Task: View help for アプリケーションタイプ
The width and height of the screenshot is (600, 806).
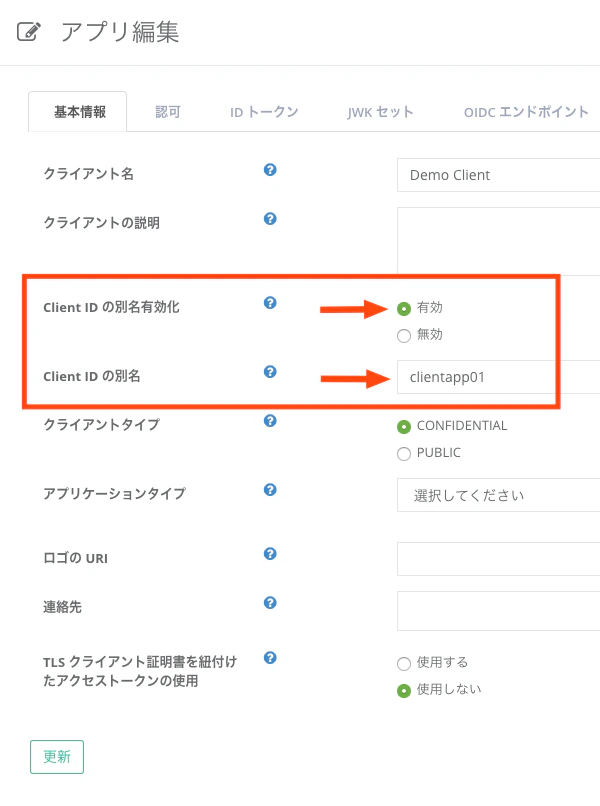Action: 269,490
